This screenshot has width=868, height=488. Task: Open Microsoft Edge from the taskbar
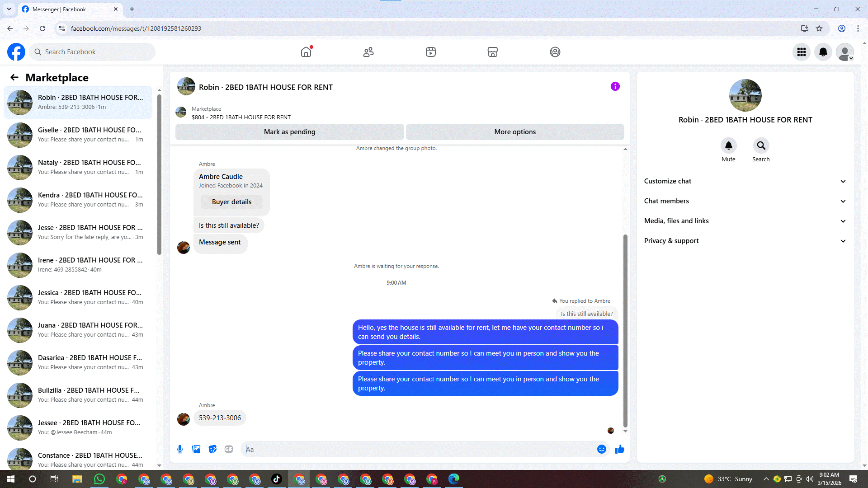tap(454, 479)
